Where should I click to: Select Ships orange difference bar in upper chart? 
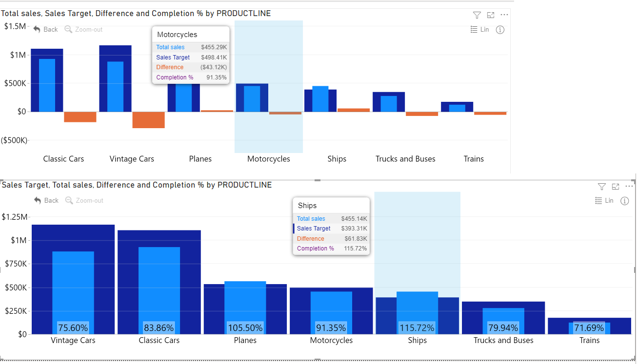coord(354,110)
